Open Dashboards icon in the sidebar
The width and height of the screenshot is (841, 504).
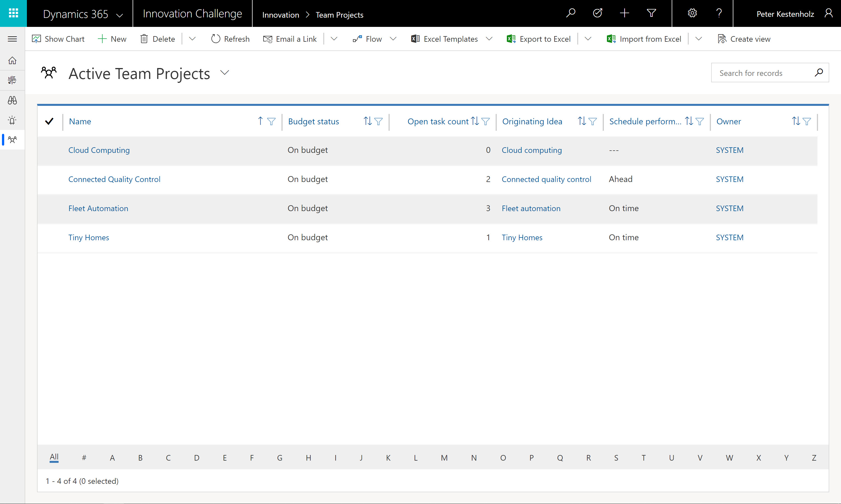coord(12,80)
